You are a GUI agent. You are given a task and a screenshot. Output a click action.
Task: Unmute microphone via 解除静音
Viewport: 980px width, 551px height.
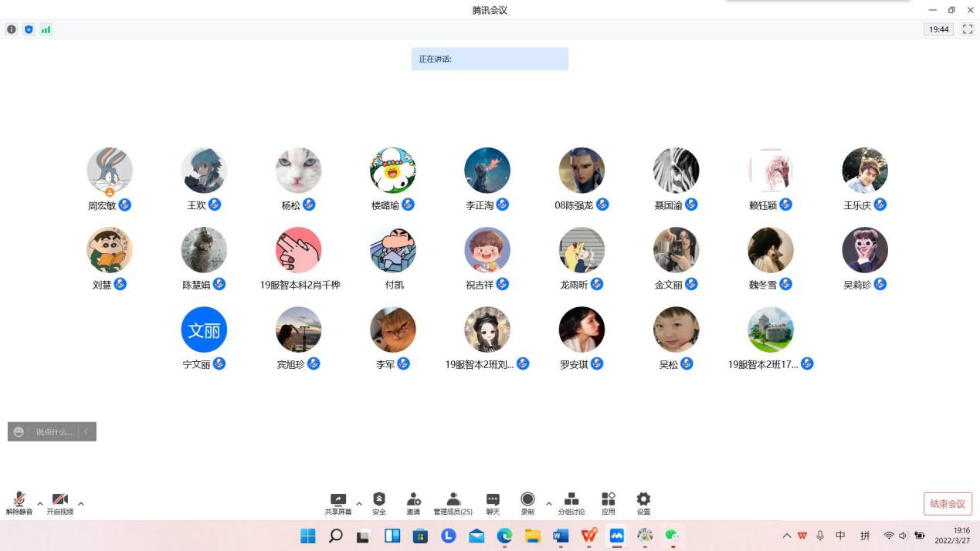19,503
